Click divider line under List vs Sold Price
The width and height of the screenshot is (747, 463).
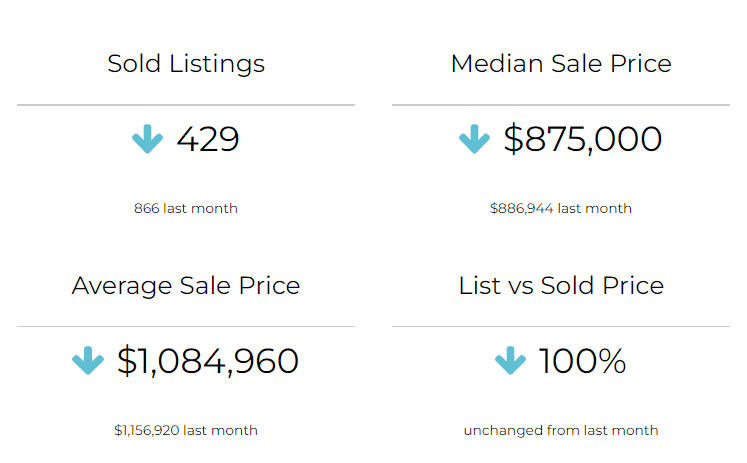(561, 326)
